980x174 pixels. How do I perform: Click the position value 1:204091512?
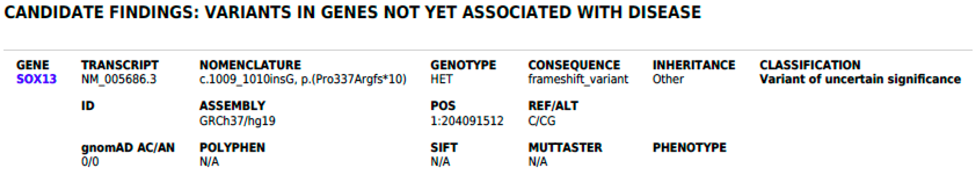coord(467,121)
